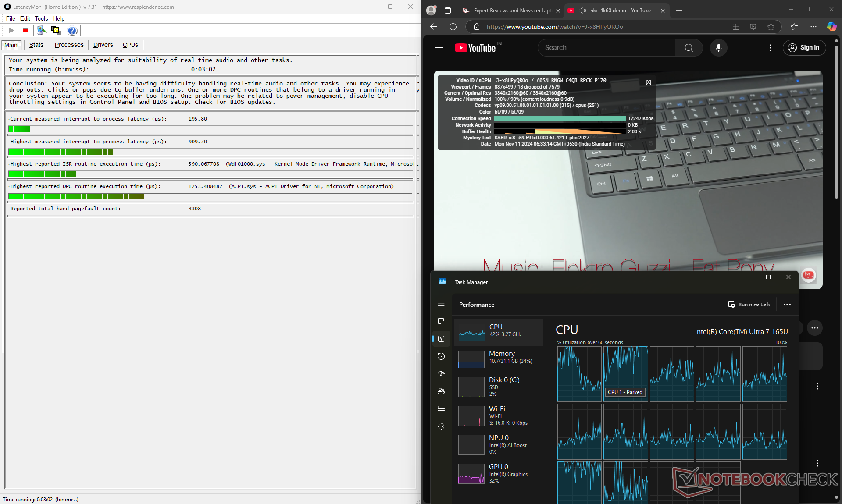Add page to favorites with star icon
This screenshot has width=842, height=504.
point(771,27)
